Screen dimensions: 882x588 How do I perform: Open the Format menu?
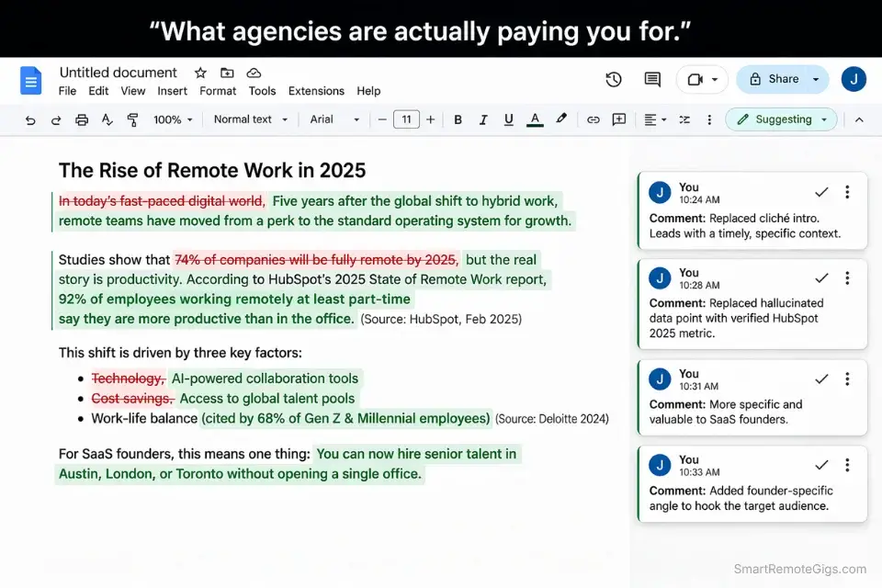pyautogui.click(x=218, y=91)
